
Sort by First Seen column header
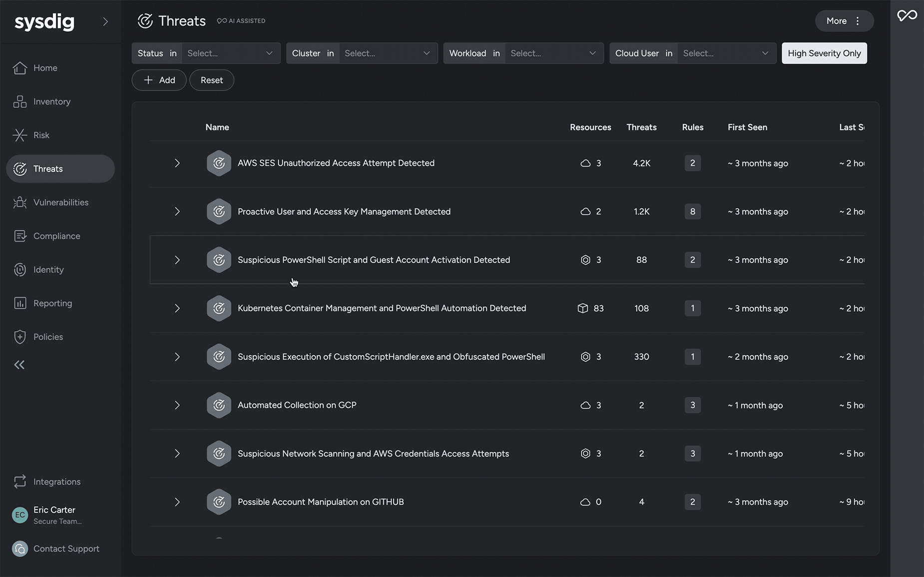click(x=747, y=127)
